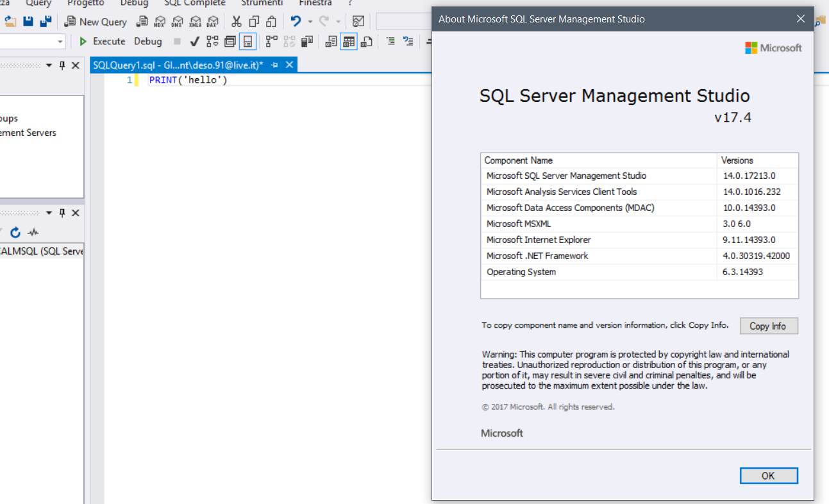Image resolution: width=829 pixels, height=504 pixels.
Task: Click the New Query button
Action: point(95,21)
